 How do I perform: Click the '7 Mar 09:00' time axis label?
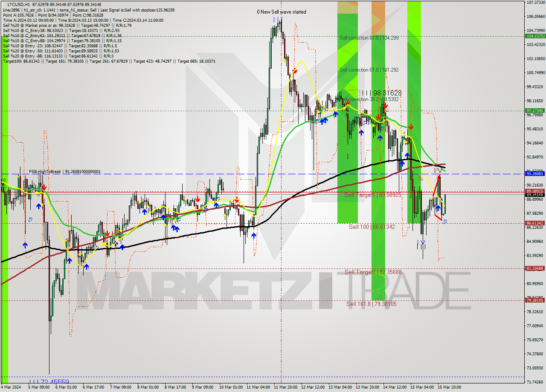(x=121, y=387)
